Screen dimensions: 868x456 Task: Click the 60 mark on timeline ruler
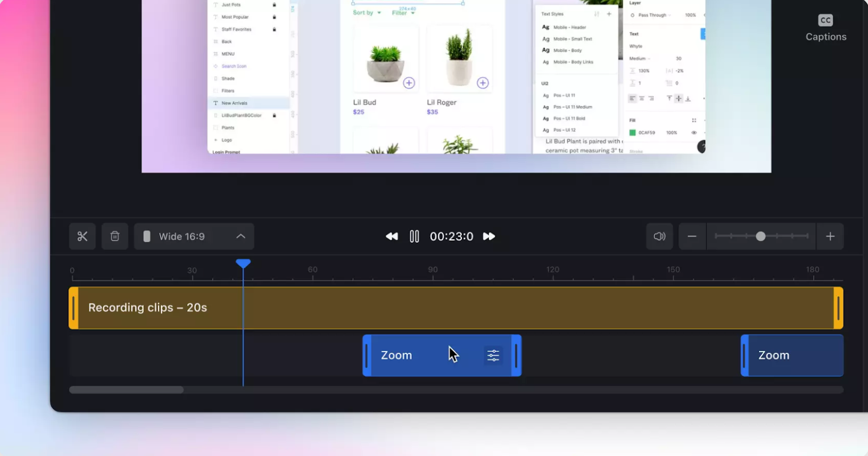312,269
